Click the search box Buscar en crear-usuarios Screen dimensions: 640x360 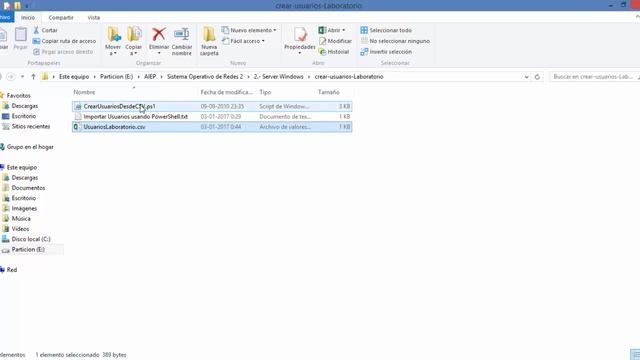tap(593, 77)
